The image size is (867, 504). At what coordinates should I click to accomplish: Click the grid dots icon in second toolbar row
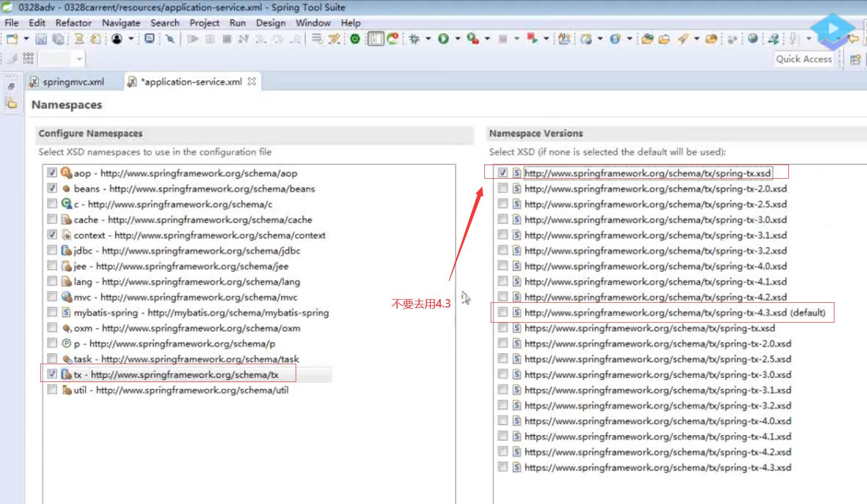pyautogui.click(x=28, y=58)
